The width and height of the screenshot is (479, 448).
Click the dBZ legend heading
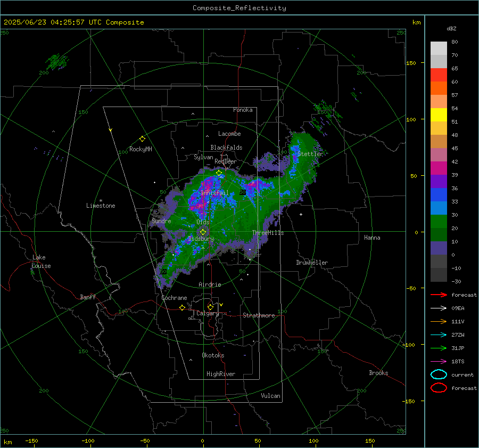pos(451,28)
